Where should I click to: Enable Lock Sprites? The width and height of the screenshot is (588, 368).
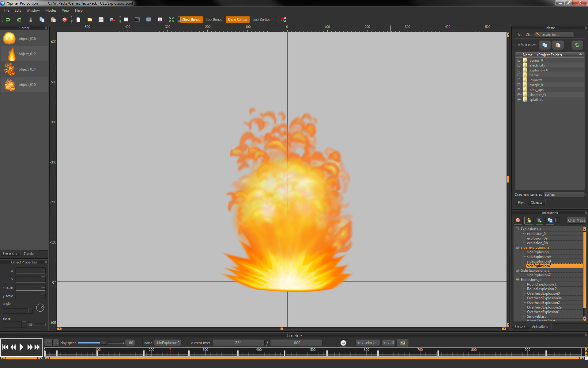pyautogui.click(x=261, y=19)
